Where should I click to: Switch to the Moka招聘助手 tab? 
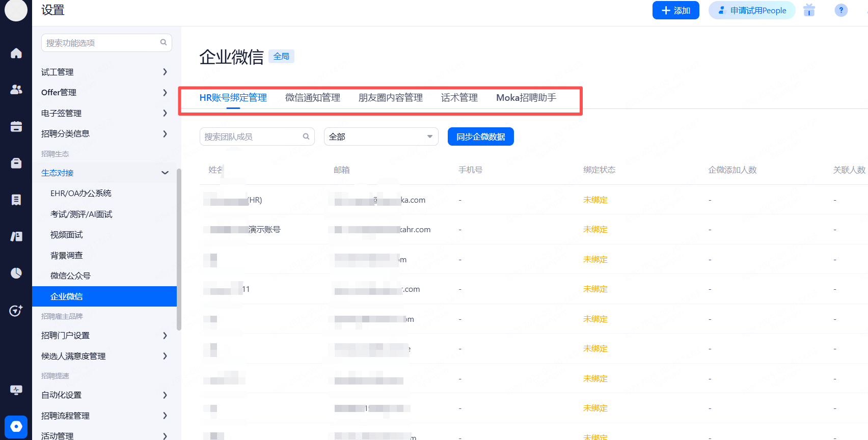526,98
